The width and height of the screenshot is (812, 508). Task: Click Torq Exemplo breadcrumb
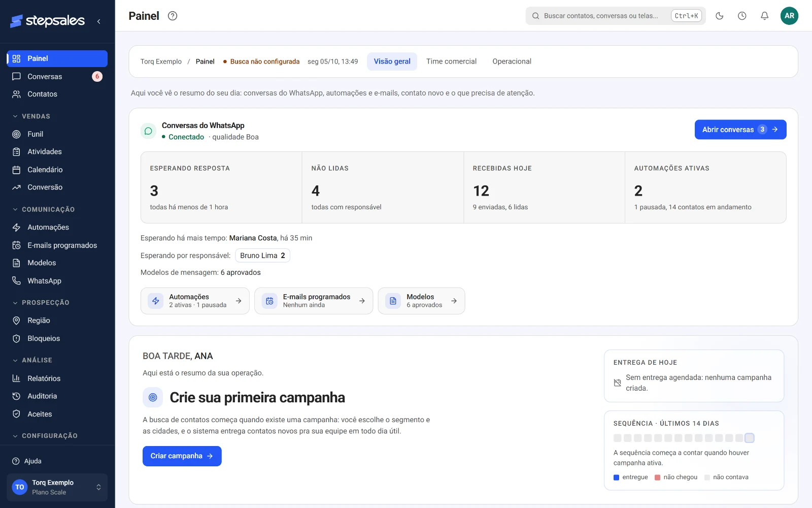tap(161, 61)
